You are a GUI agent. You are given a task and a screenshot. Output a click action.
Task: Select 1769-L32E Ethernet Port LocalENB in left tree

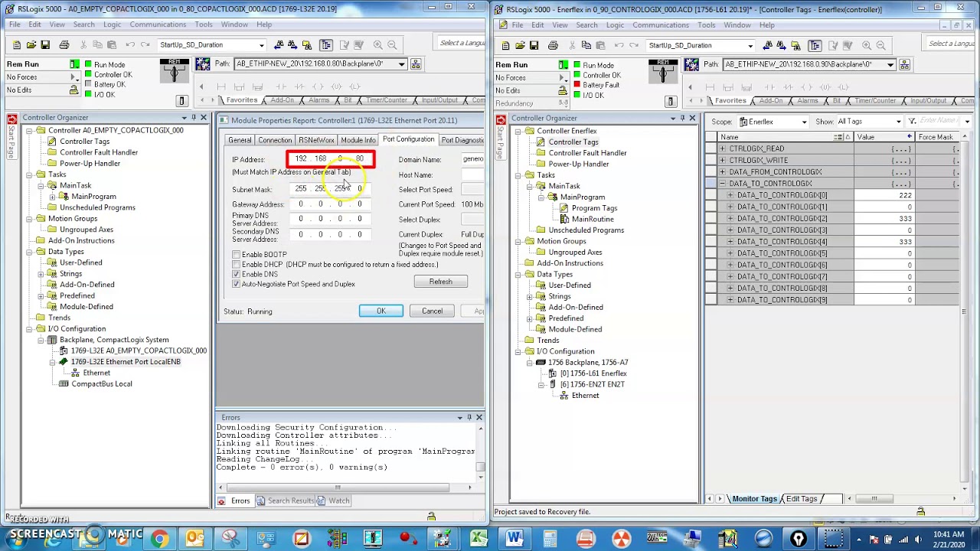pyautogui.click(x=126, y=362)
